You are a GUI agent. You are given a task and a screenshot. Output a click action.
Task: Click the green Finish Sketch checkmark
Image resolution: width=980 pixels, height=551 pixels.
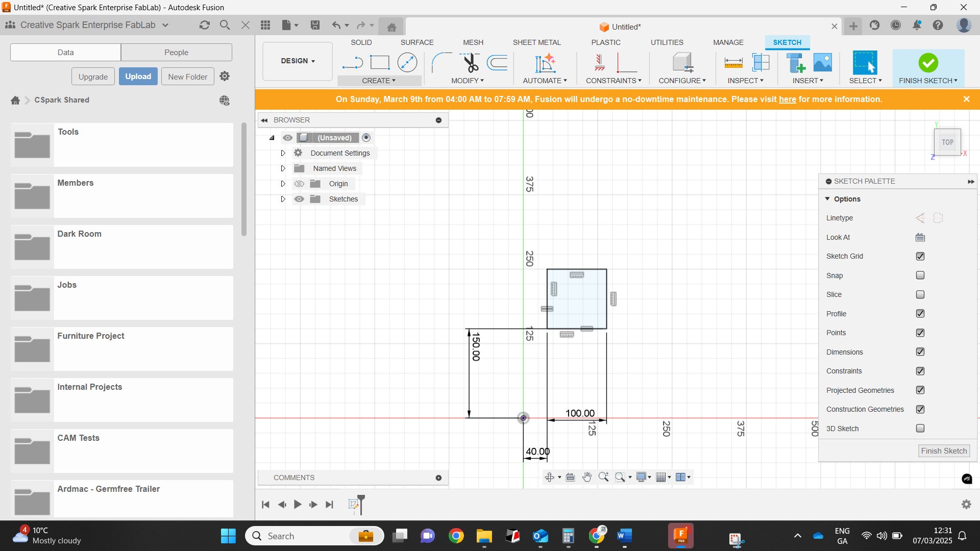[928, 63]
